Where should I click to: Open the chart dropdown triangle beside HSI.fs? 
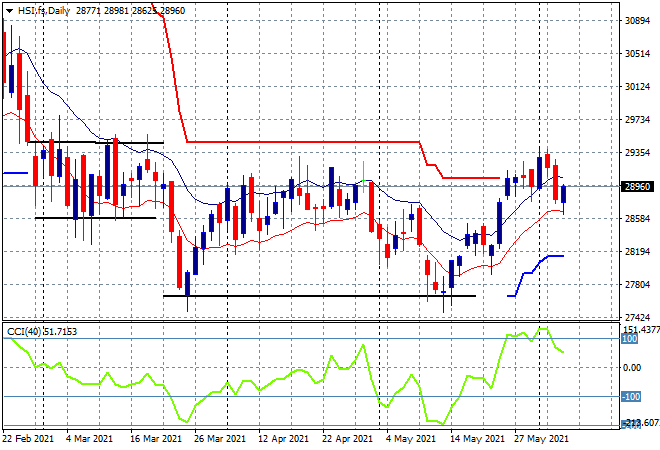[x=9, y=11]
